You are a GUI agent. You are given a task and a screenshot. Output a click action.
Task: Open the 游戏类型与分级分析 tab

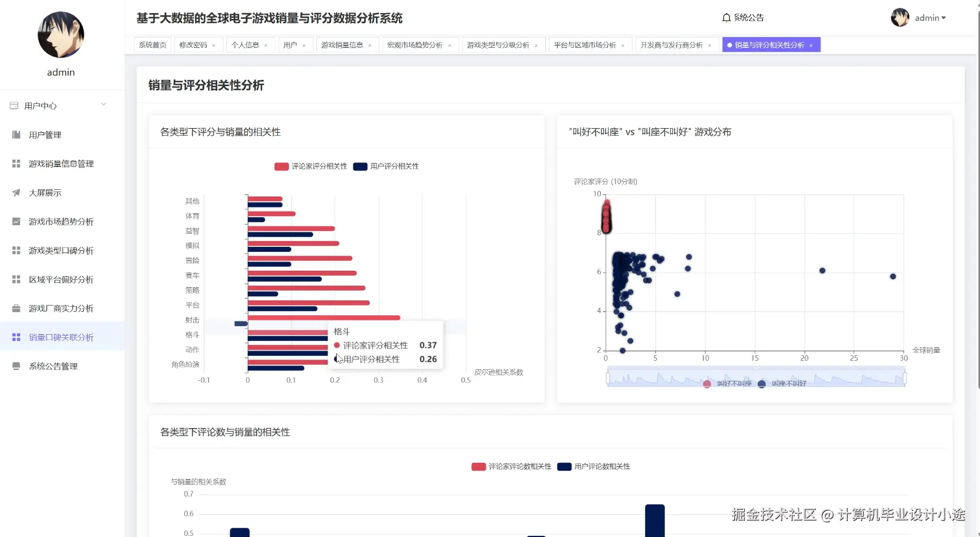[x=499, y=44]
